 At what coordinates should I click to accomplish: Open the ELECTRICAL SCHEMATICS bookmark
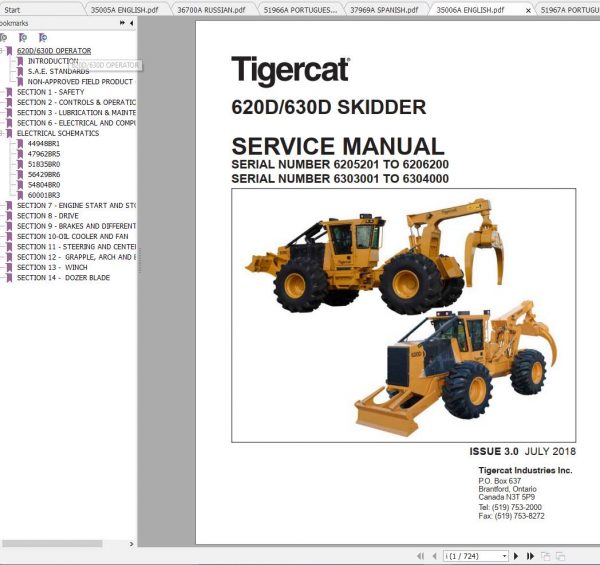coord(58,134)
